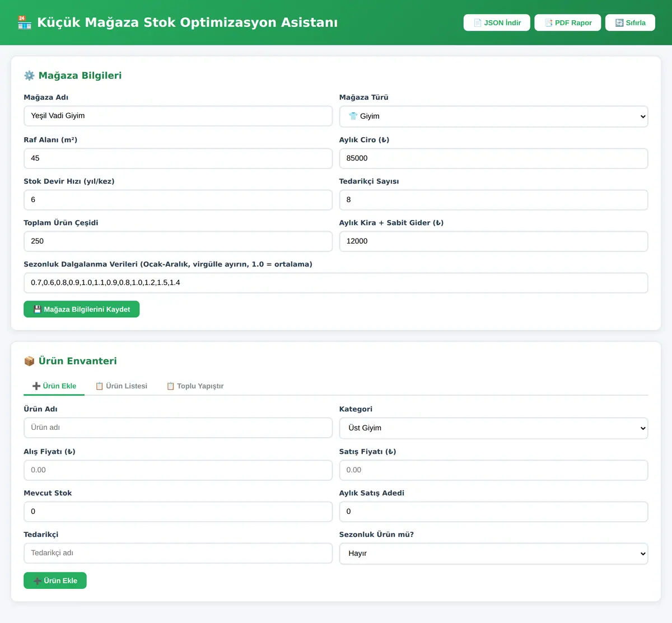Generate the PDF Rapor
This screenshot has width=672, height=623.
pyautogui.click(x=568, y=22)
